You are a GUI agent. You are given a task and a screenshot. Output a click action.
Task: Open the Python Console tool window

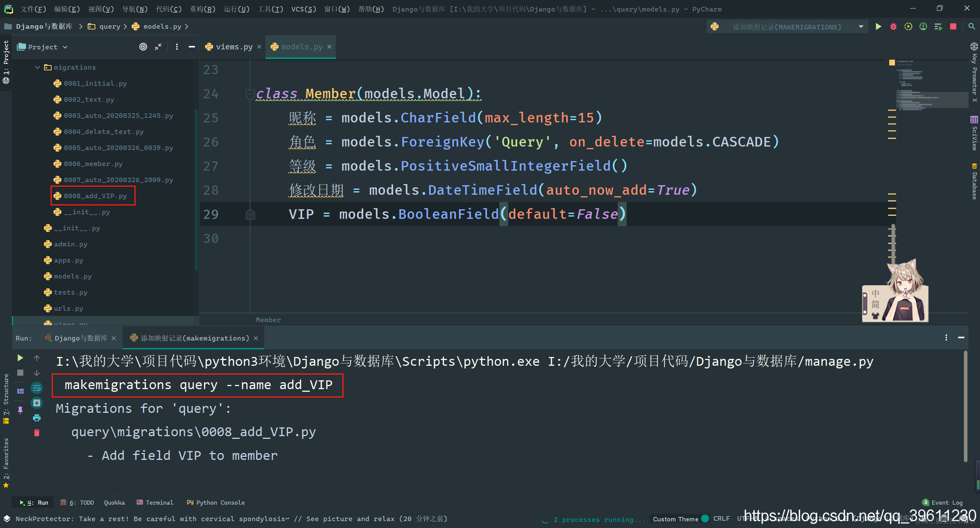216,502
